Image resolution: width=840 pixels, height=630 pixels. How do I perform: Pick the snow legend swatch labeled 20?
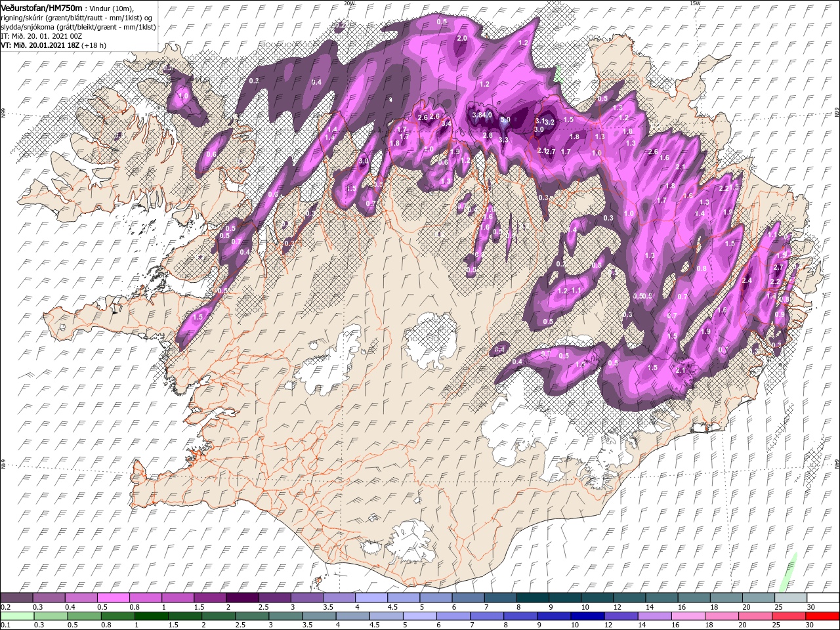click(x=759, y=597)
